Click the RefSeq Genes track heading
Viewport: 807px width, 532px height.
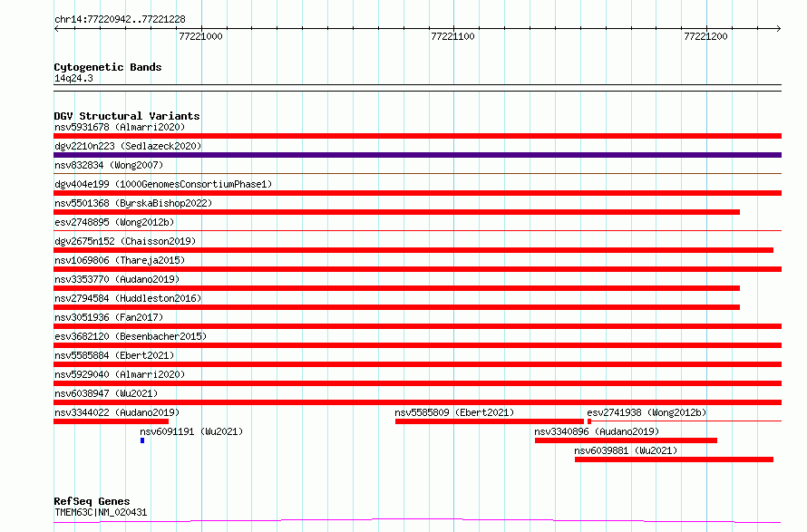point(92,502)
